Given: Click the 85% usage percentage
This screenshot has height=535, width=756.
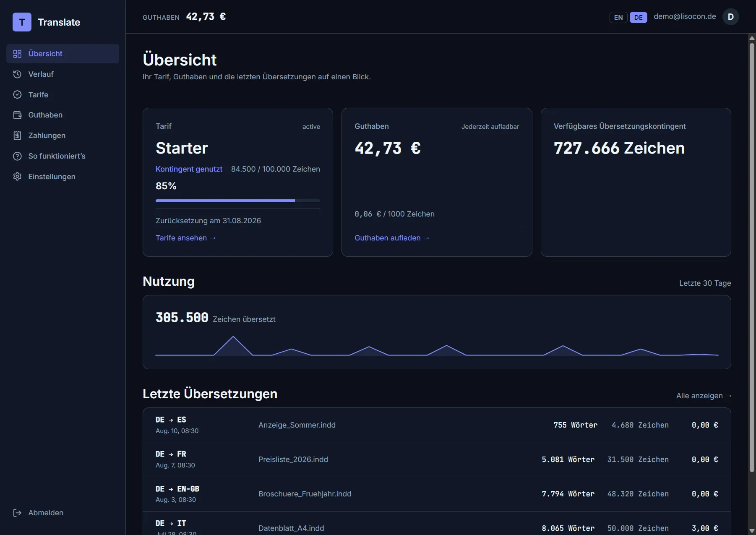Looking at the screenshot, I should [166, 186].
